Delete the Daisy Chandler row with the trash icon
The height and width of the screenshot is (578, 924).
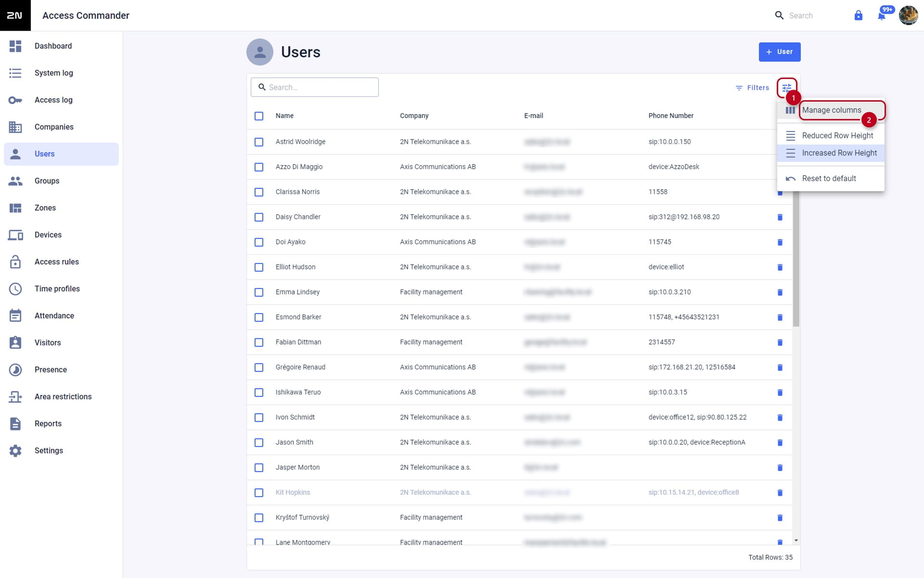[780, 217]
